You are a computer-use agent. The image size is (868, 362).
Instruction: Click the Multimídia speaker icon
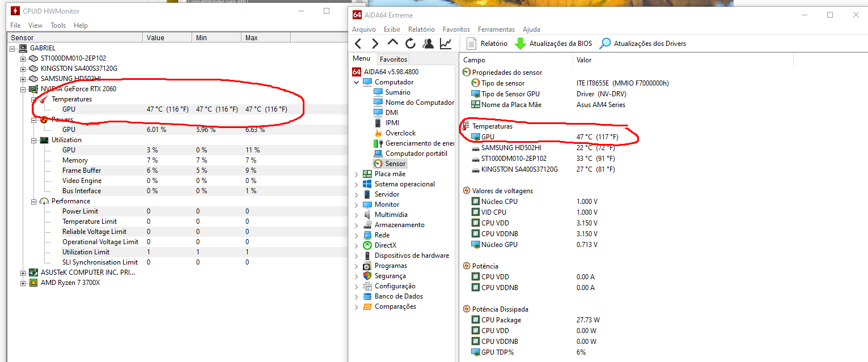click(367, 215)
